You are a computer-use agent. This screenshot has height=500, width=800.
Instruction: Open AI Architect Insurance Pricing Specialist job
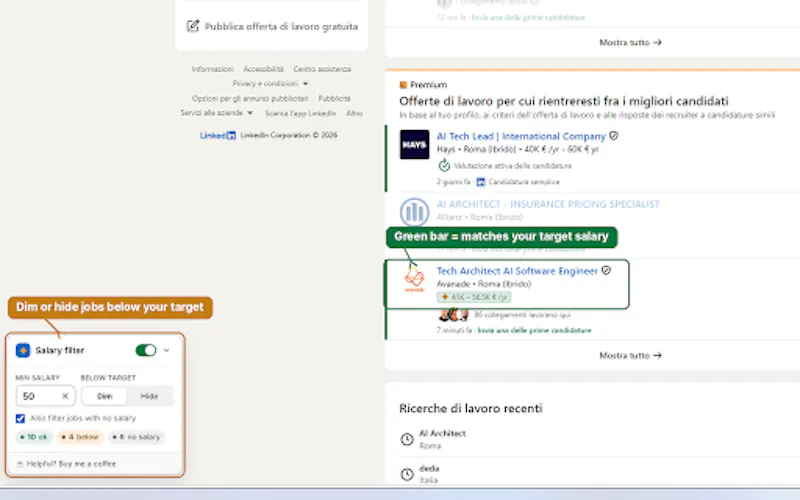[x=548, y=204]
